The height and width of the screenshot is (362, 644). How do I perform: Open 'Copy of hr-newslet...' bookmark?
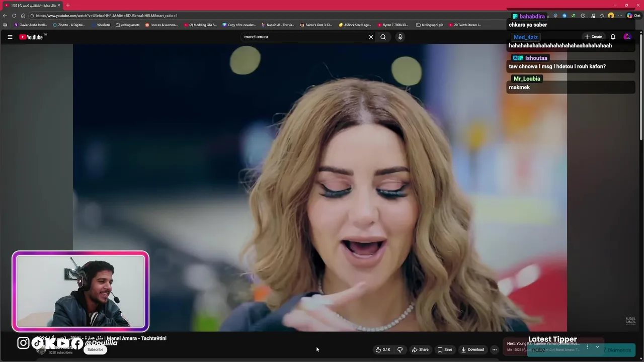pyautogui.click(x=239, y=25)
